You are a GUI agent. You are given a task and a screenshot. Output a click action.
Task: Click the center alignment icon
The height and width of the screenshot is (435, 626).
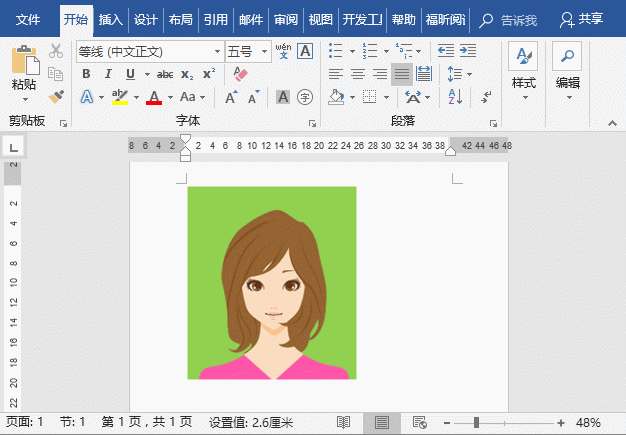[x=358, y=74]
